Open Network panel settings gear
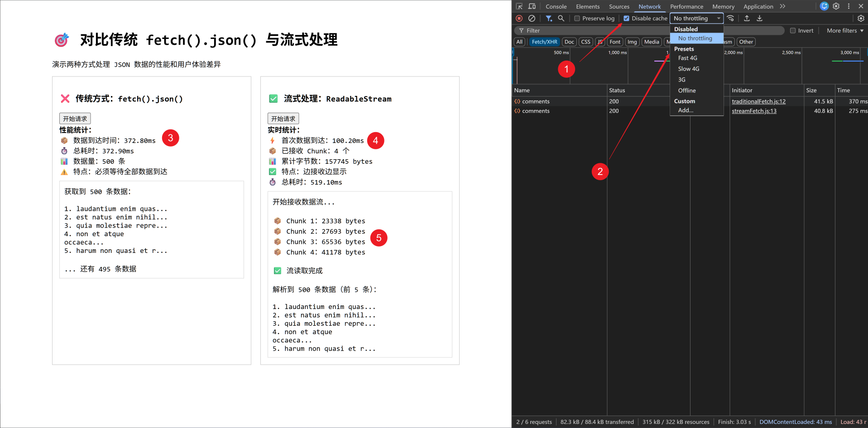The image size is (868, 428). pyautogui.click(x=861, y=19)
